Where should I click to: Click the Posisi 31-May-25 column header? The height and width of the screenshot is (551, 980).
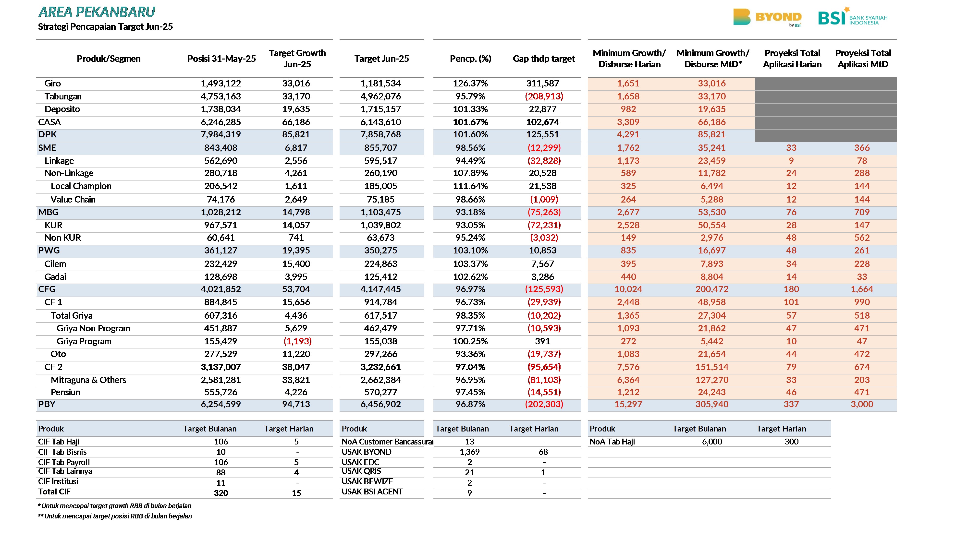pyautogui.click(x=221, y=59)
